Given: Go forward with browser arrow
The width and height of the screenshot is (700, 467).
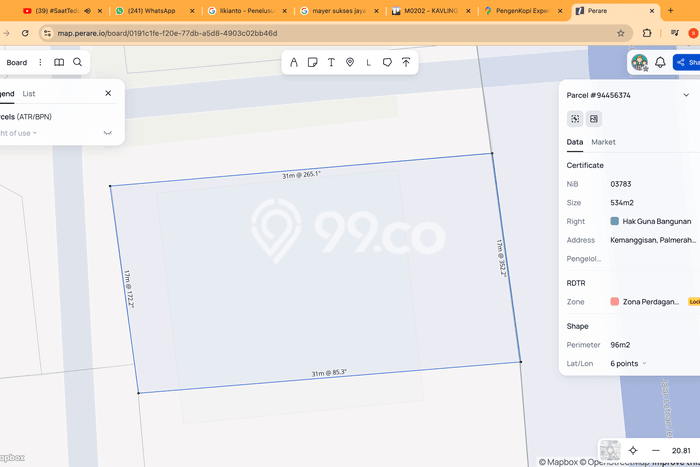Looking at the screenshot, I should coord(6,33).
